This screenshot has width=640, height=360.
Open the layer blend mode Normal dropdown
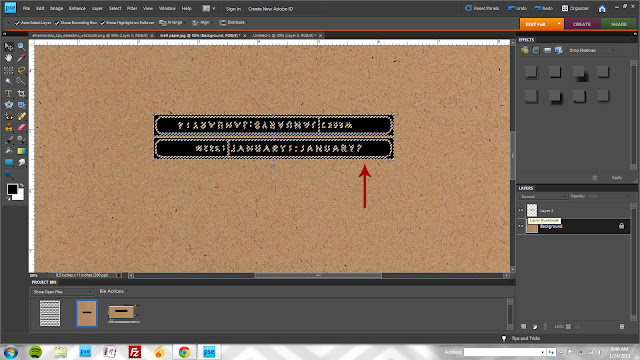pyautogui.click(x=543, y=196)
